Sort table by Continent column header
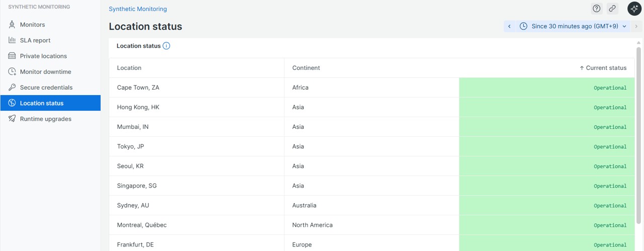Screen dimensions: 644x251 pyautogui.click(x=306, y=68)
